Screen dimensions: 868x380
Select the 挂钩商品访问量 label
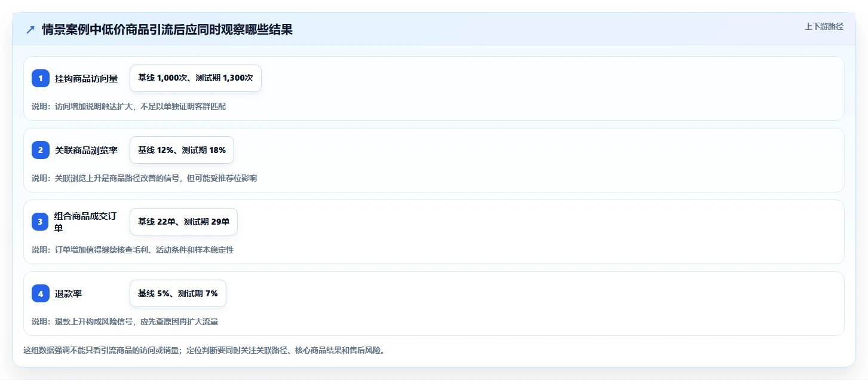coord(87,78)
